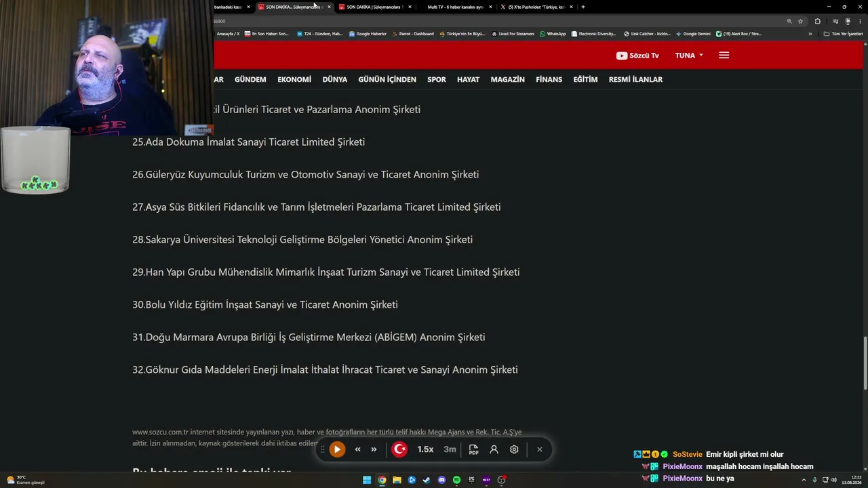868x488 pixels.
Task: Change the 1.5x playback speed
Action: click(425, 449)
